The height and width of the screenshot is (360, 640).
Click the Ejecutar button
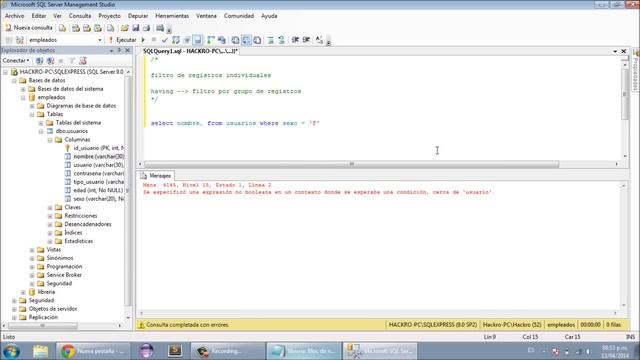122,40
